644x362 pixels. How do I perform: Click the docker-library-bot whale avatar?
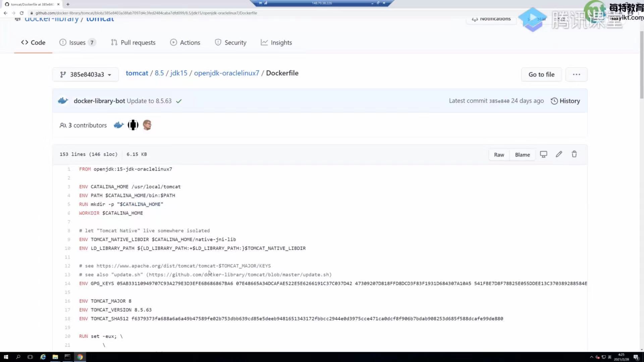pos(63,101)
